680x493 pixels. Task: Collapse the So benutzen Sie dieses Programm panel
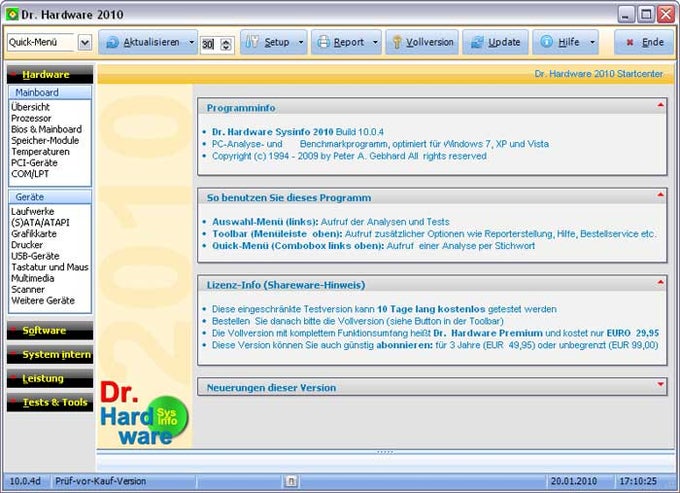click(x=660, y=195)
